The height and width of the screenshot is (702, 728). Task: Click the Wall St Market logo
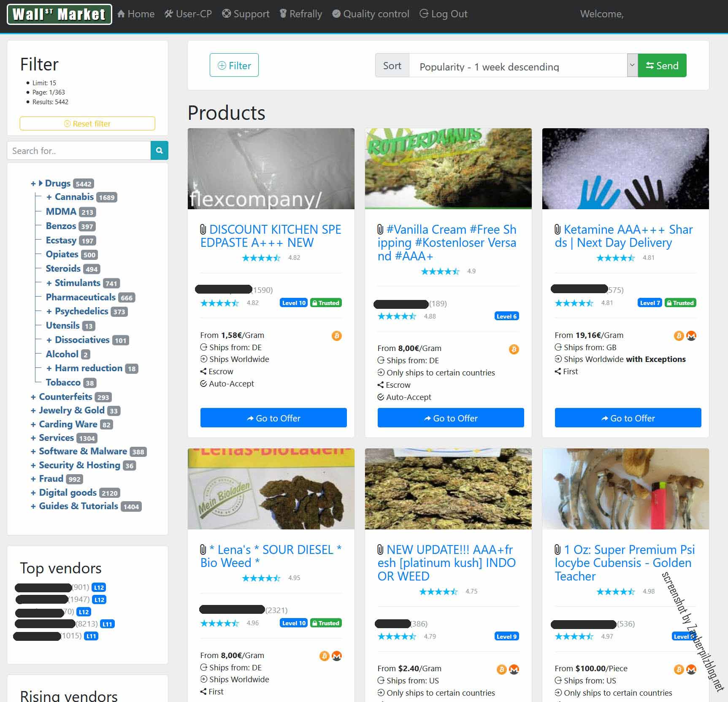pyautogui.click(x=59, y=14)
